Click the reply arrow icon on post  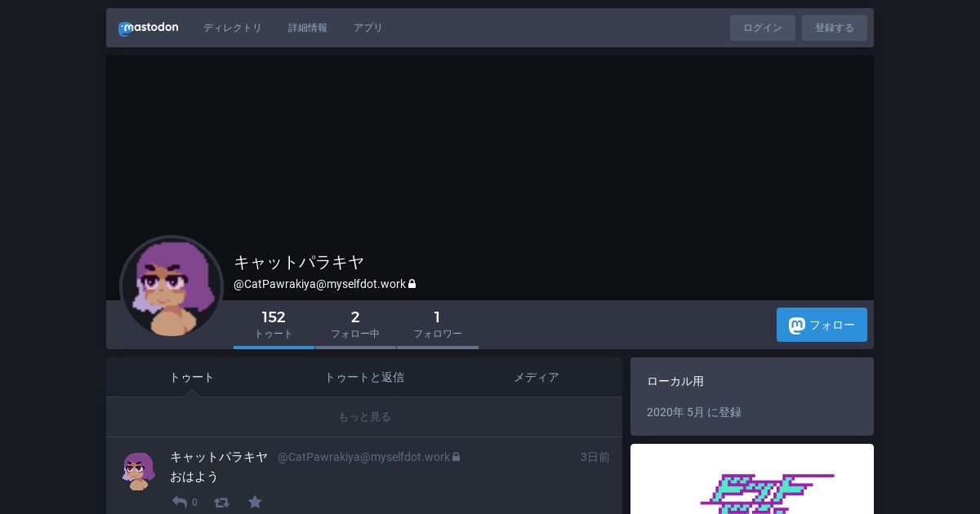click(x=180, y=502)
